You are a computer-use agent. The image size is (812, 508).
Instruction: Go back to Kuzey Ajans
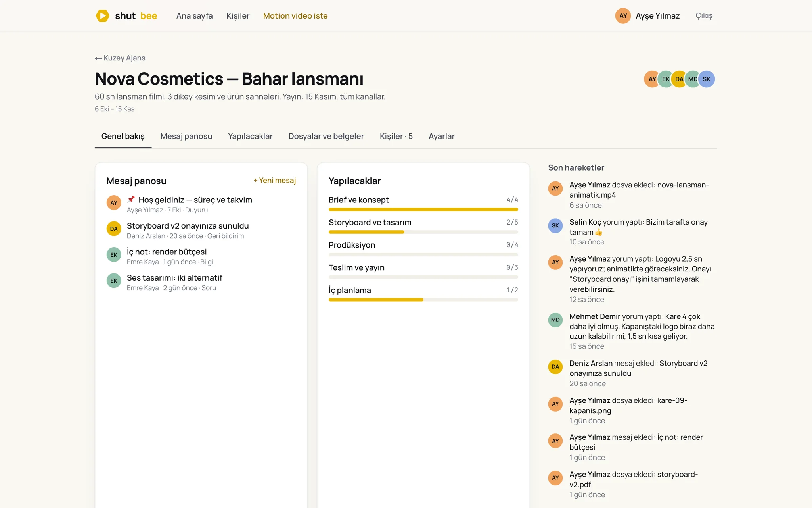[120, 58]
